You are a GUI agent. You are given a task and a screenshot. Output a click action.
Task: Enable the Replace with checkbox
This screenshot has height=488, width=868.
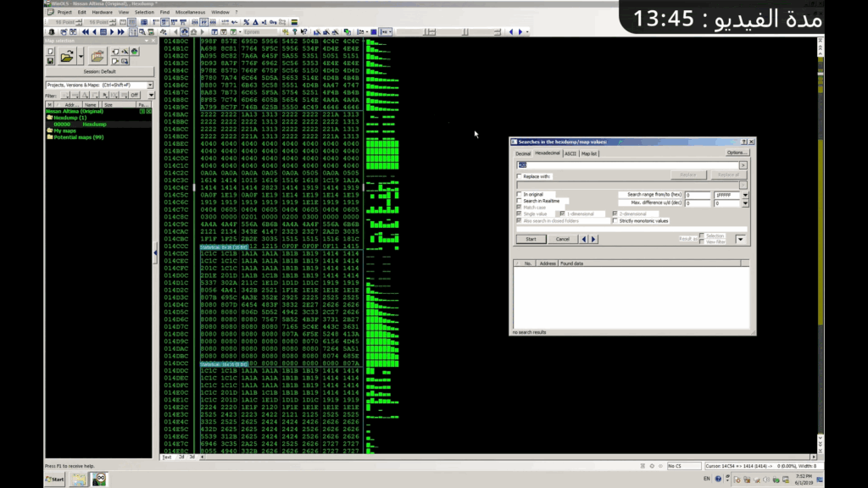pos(520,176)
